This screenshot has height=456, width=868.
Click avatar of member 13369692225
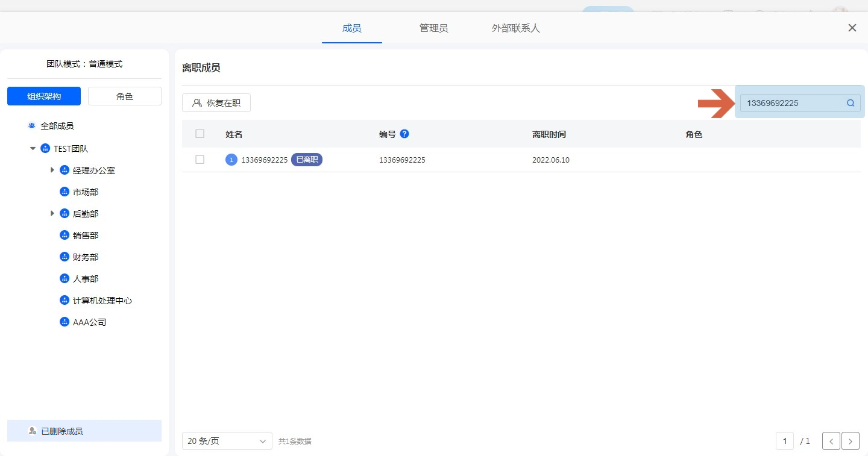click(x=231, y=160)
